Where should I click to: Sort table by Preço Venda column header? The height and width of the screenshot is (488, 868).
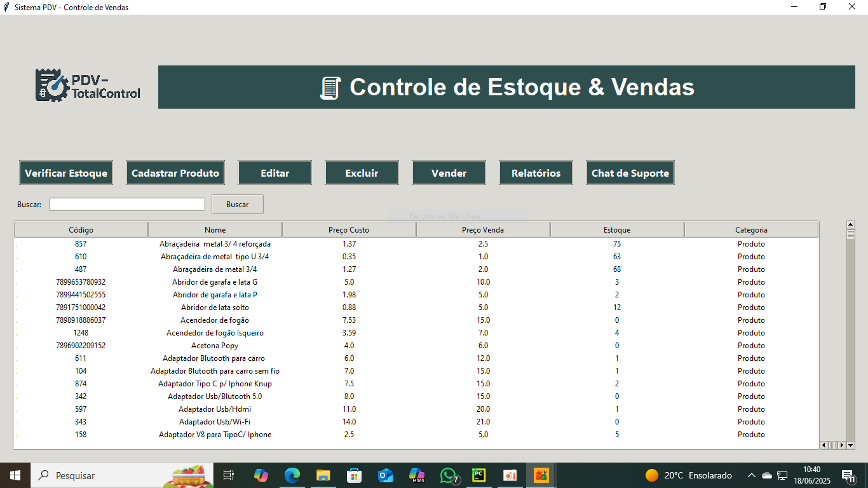(483, 230)
